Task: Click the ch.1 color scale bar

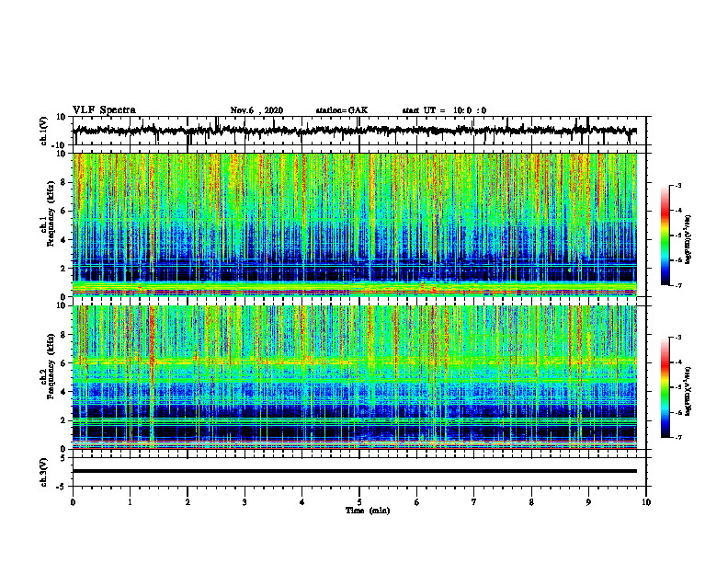Action: pos(665,236)
